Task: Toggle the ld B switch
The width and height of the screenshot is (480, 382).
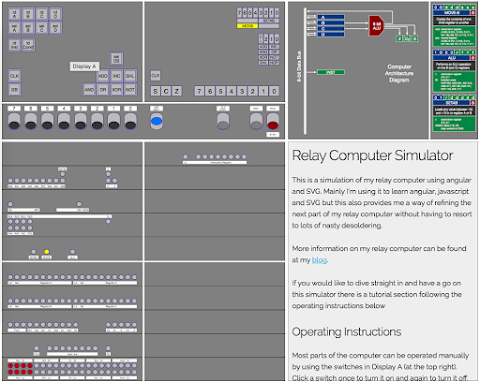Action: 28,14
